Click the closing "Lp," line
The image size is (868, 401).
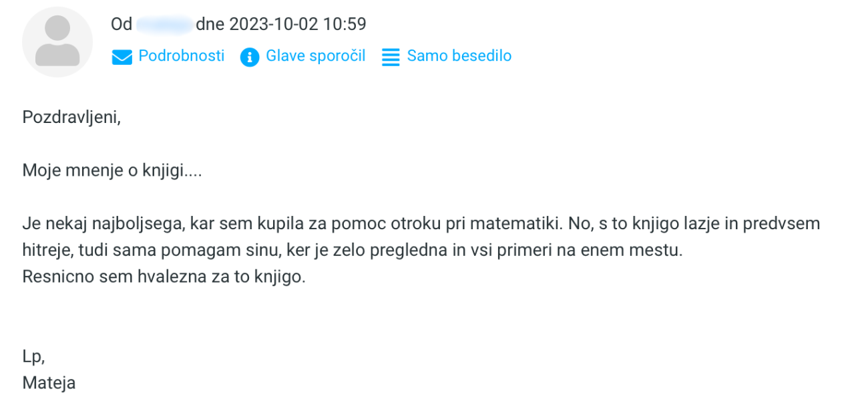[33, 357]
